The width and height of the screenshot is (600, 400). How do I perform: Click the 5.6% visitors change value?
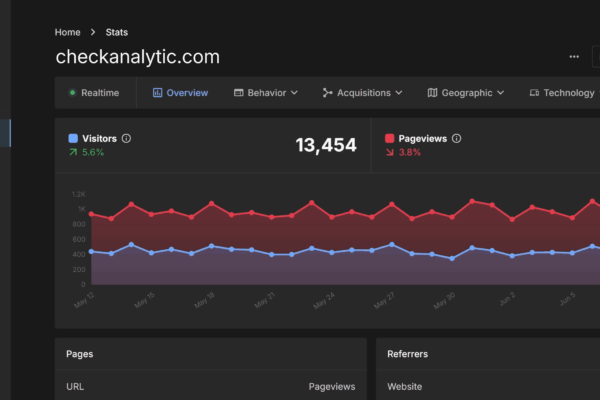click(x=93, y=152)
